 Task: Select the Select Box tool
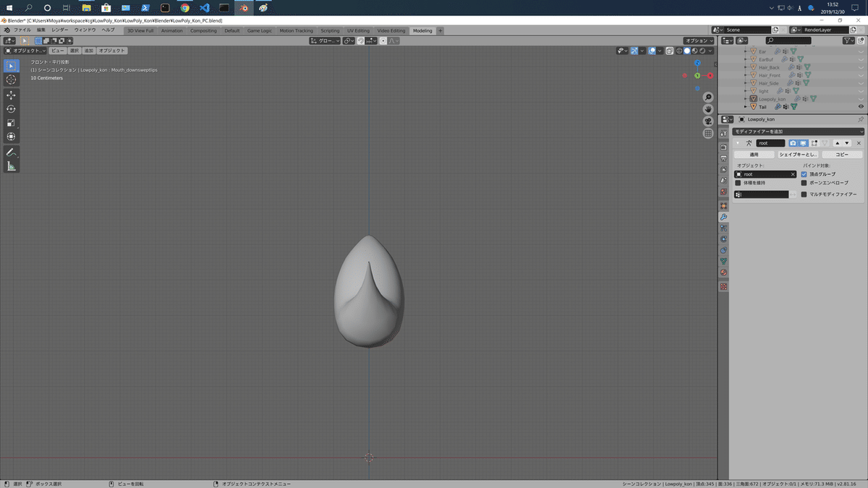[11, 66]
